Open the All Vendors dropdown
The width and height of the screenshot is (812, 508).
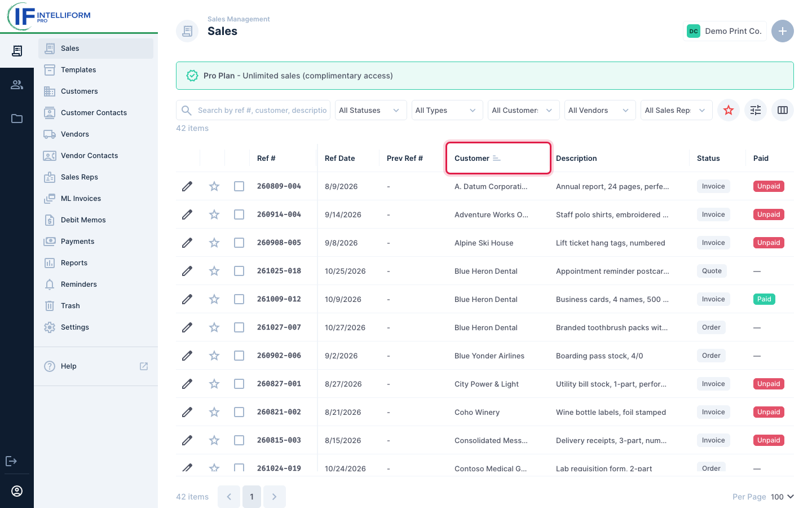coord(600,110)
